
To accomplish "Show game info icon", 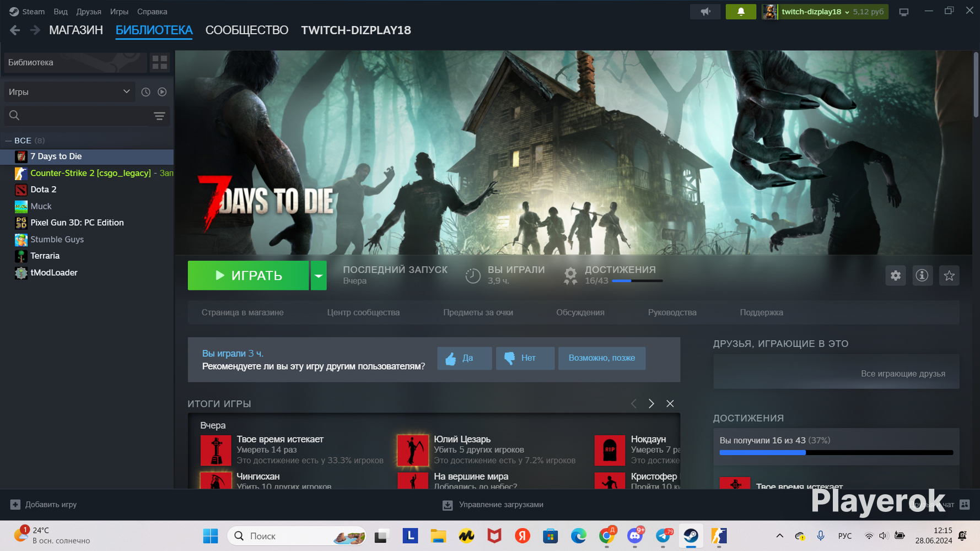I will click(922, 275).
